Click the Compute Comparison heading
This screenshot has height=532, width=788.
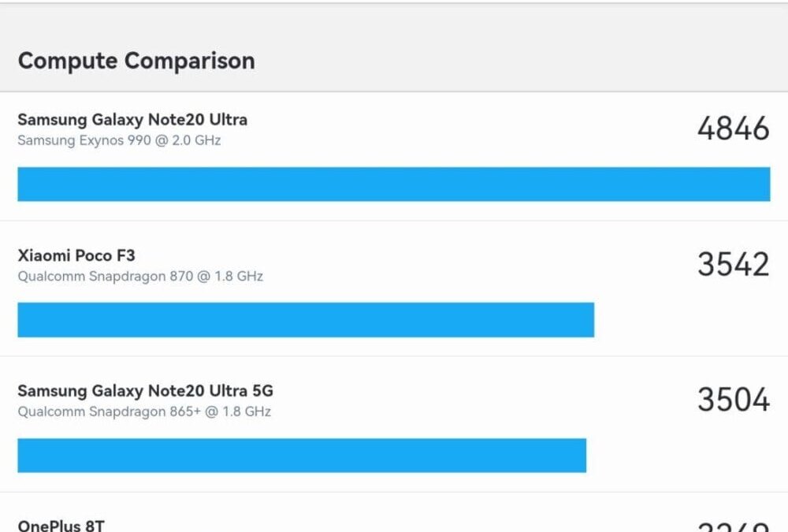[x=136, y=61]
